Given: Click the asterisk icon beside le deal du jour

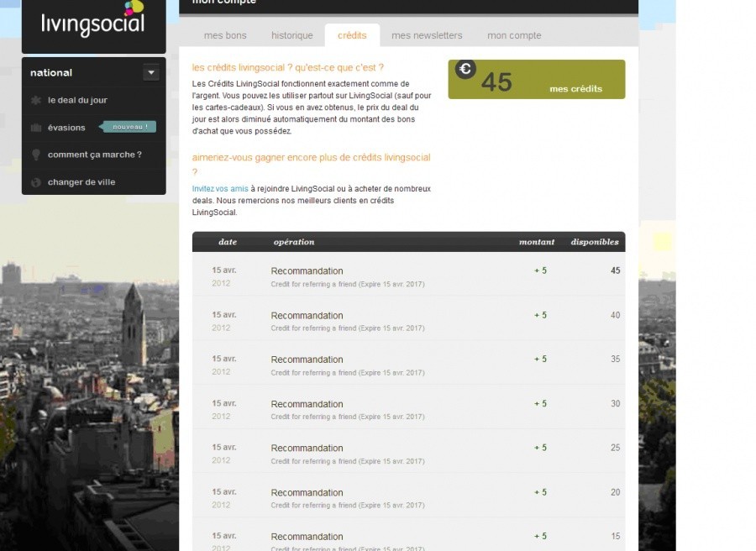Looking at the screenshot, I should (35, 100).
